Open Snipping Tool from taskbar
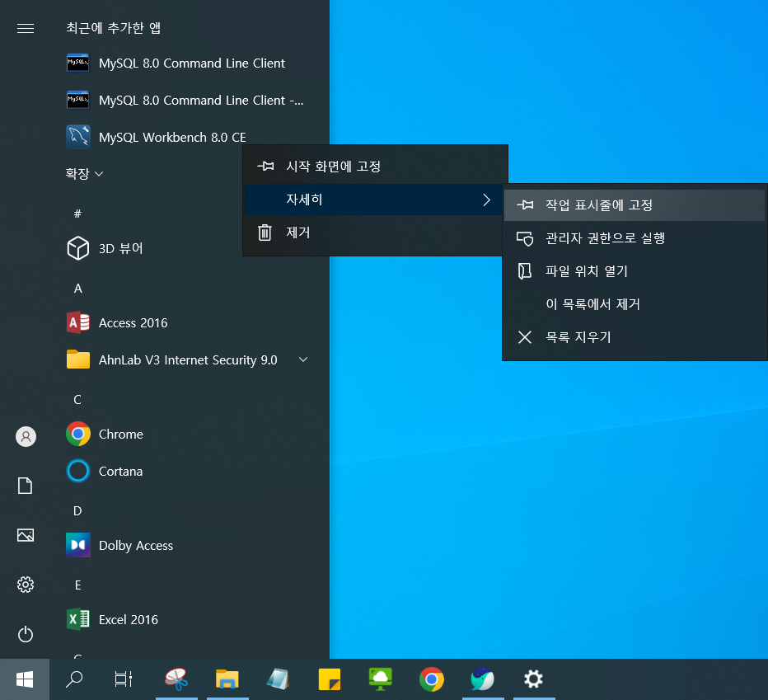The height and width of the screenshot is (700, 768). (176, 679)
